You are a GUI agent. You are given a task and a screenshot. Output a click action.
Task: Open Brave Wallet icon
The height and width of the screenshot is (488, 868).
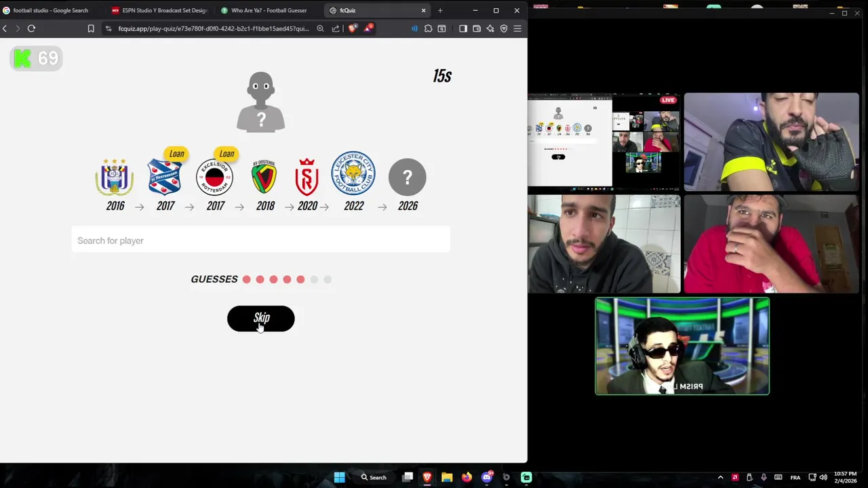tap(477, 28)
